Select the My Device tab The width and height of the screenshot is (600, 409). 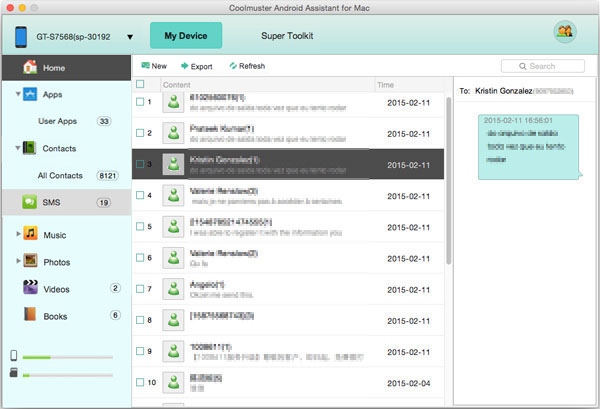pyautogui.click(x=186, y=35)
